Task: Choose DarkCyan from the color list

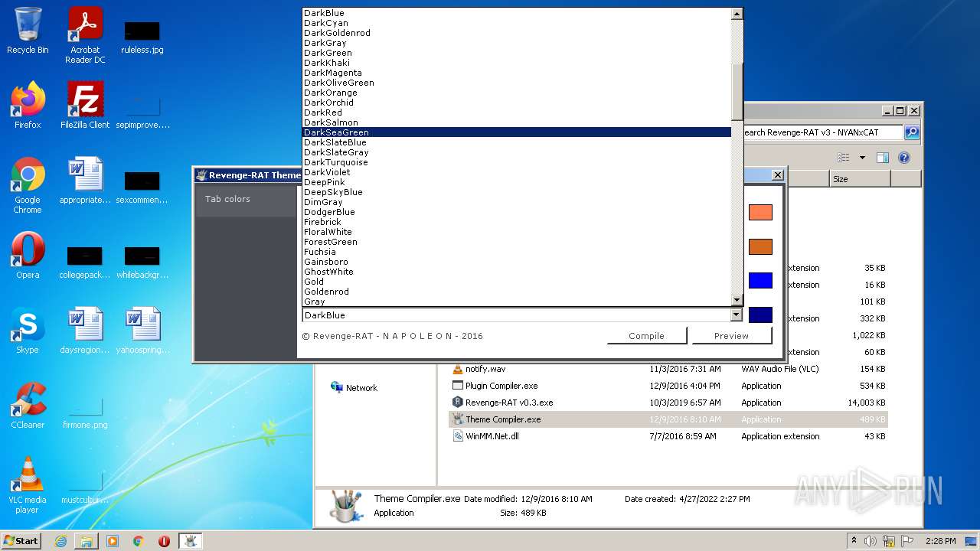Action: click(x=517, y=23)
